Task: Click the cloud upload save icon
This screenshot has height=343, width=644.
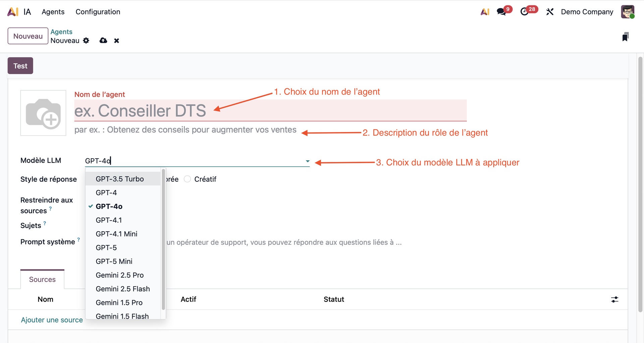Action: [x=103, y=41]
